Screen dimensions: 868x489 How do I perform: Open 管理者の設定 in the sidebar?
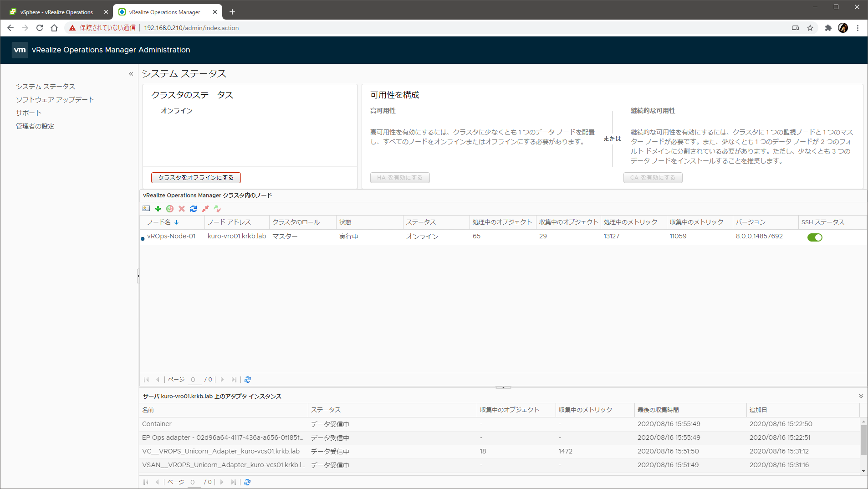(x=35, y=126)
